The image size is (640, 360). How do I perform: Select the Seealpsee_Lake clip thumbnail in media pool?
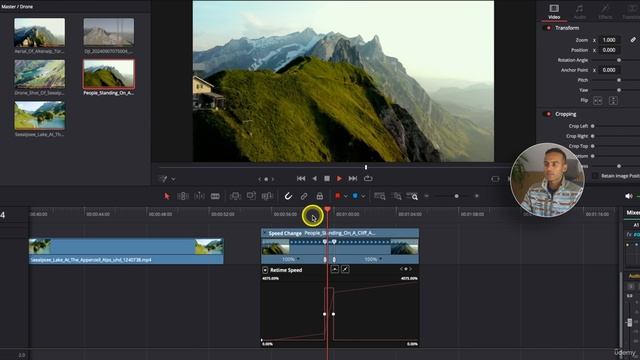[x=40, y=116]
